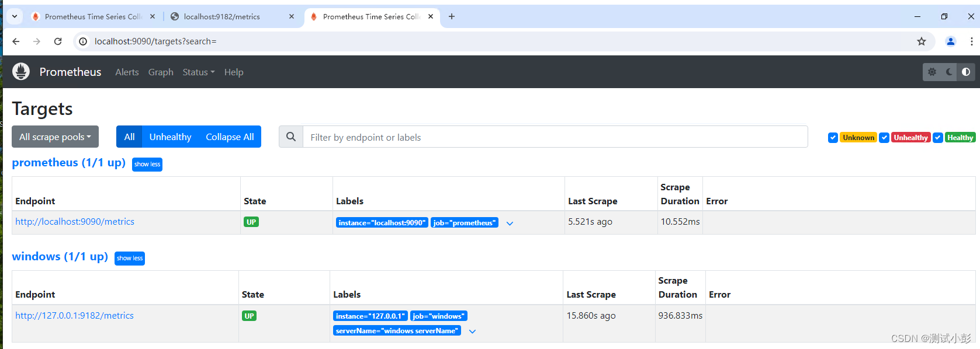Viewport: 980px width, 349px height.
Task: Click the job="prometheus" label badge
Action: click(x=465, y=222)
